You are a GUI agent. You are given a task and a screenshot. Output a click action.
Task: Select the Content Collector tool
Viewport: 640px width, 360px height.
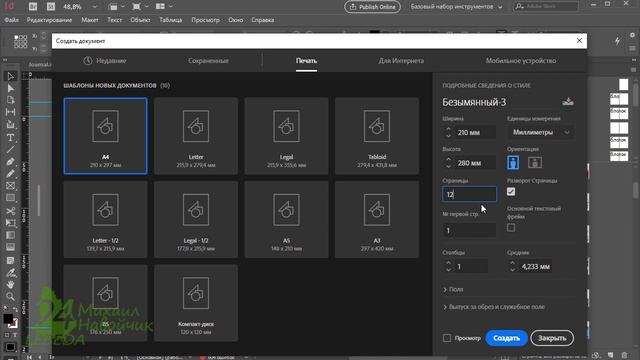point(11,124)
